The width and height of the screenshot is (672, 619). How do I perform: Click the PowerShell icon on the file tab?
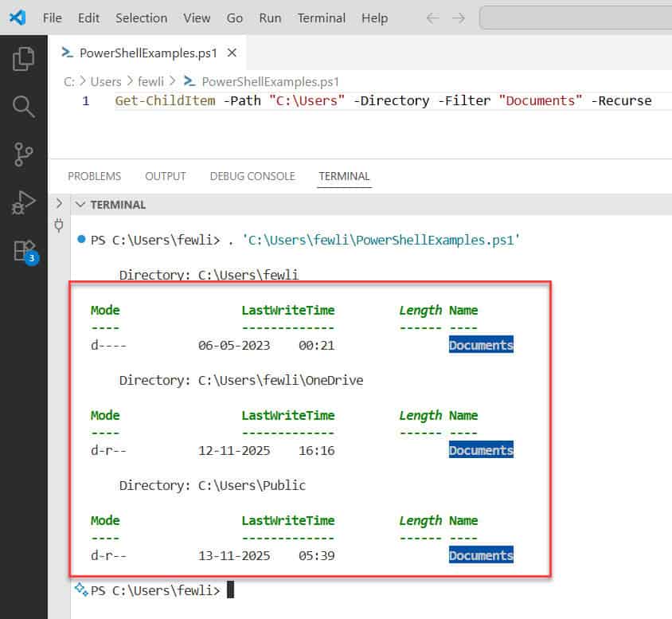coord(68,53)
